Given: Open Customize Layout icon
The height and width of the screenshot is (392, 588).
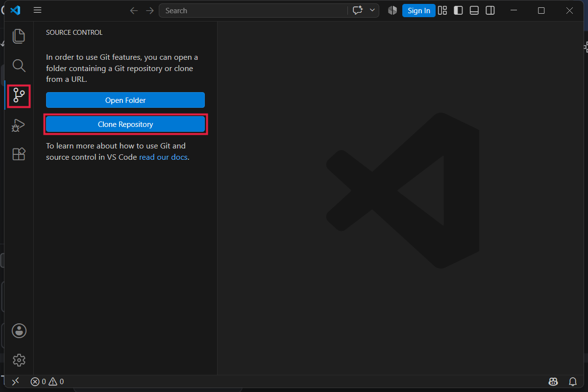Looking at the screenshot, I should 442,10.
